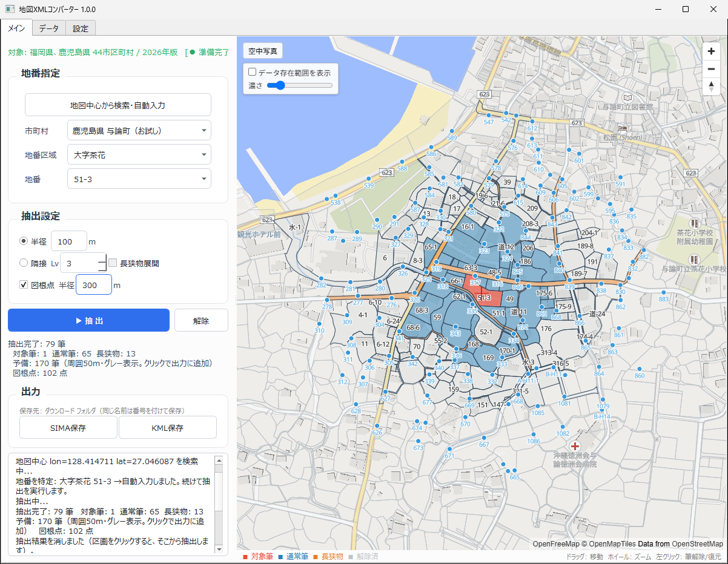Click the 準備完了 status indicator

210,53
